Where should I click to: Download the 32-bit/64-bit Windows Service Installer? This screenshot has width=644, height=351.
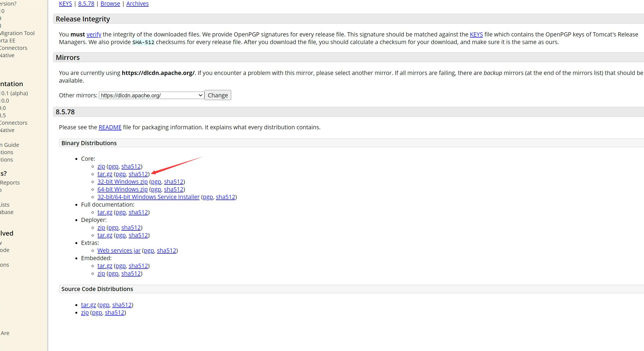[148, 197]
